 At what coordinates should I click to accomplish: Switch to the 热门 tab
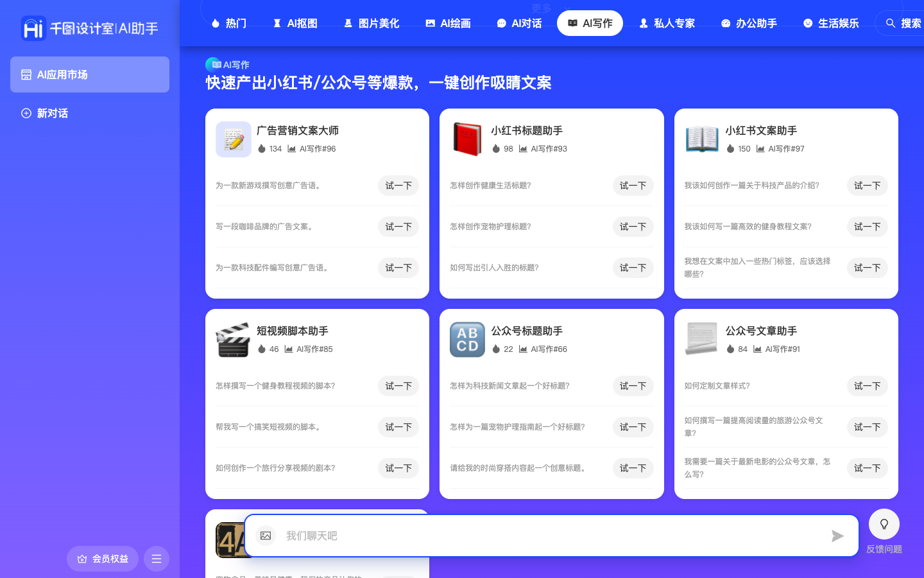click(228, 23)
